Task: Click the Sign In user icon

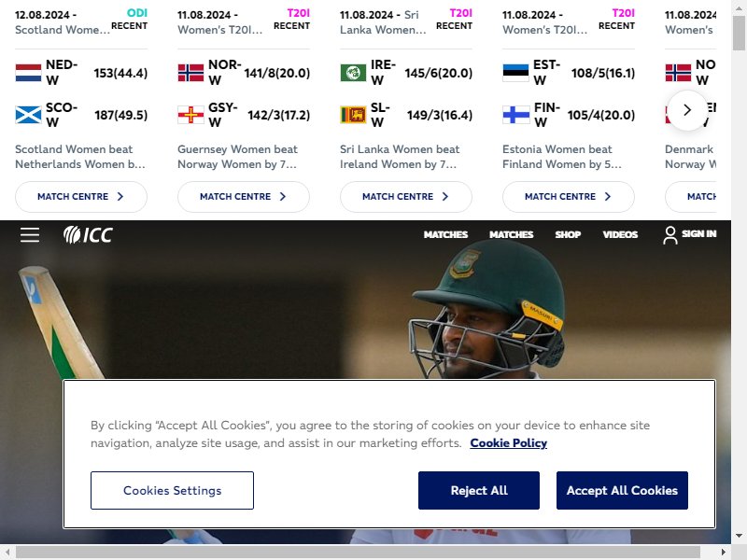Action: pos(669,235)
